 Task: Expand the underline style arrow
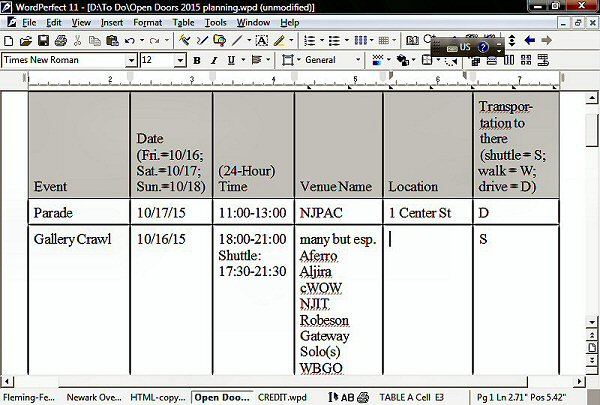(x=243, y=60)
